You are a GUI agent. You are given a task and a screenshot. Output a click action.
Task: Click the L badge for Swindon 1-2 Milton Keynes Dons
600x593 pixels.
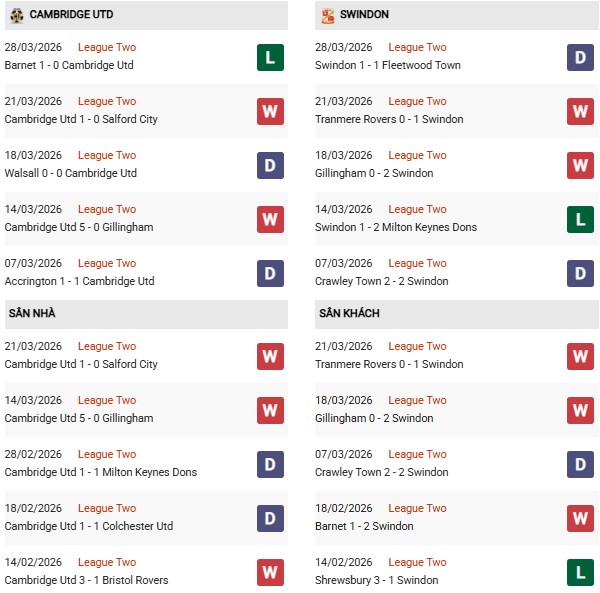[x=581, y=219]
